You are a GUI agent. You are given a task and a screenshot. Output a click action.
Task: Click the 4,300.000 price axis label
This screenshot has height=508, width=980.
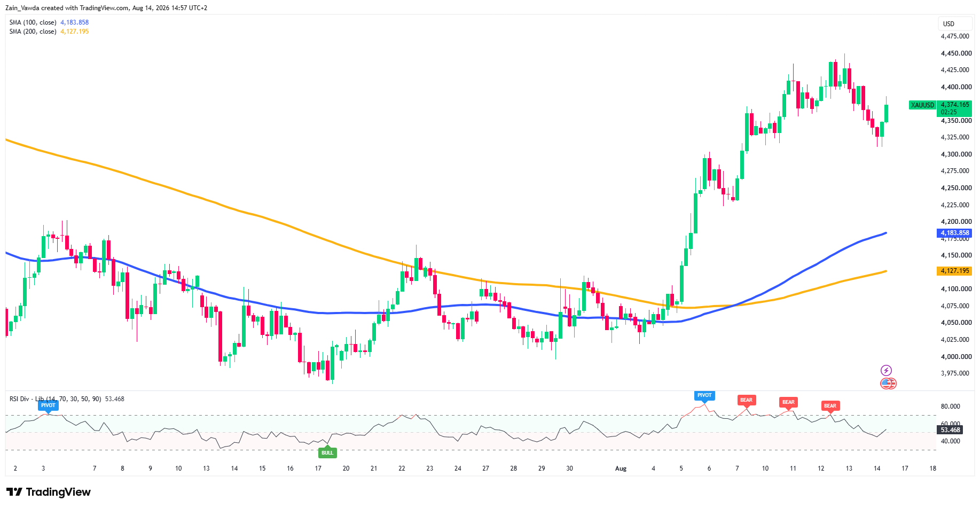[956, 154]
